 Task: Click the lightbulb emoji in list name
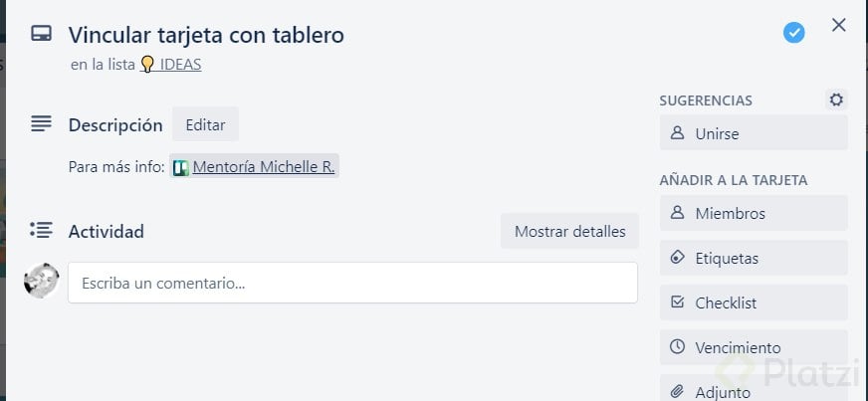tap(147, 65)
